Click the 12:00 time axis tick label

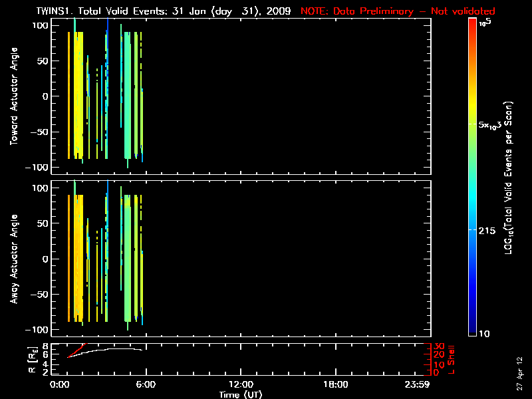(x=240, y=385)
